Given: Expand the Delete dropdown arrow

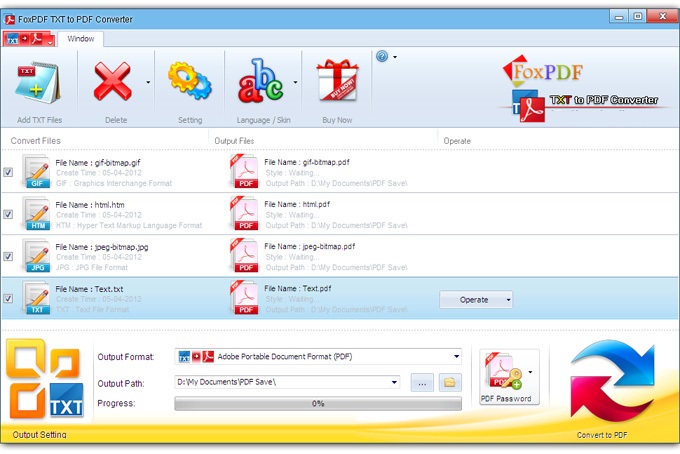Looking at the screenshot, I should (148, 82).
